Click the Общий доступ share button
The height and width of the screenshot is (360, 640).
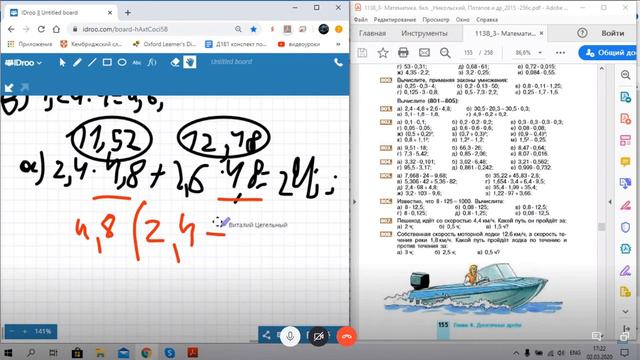(x=609, y=53)
